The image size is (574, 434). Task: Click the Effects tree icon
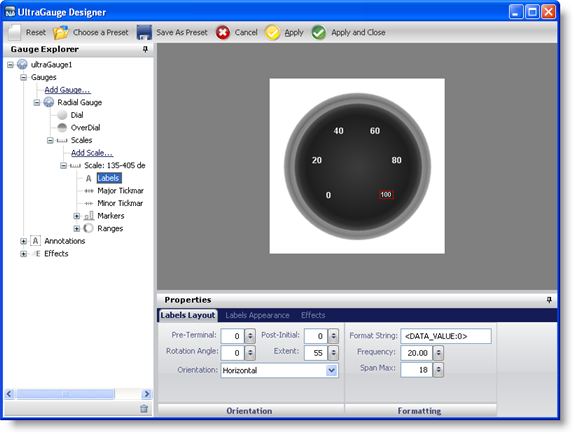pyautogui.click(x=36, y=254)
